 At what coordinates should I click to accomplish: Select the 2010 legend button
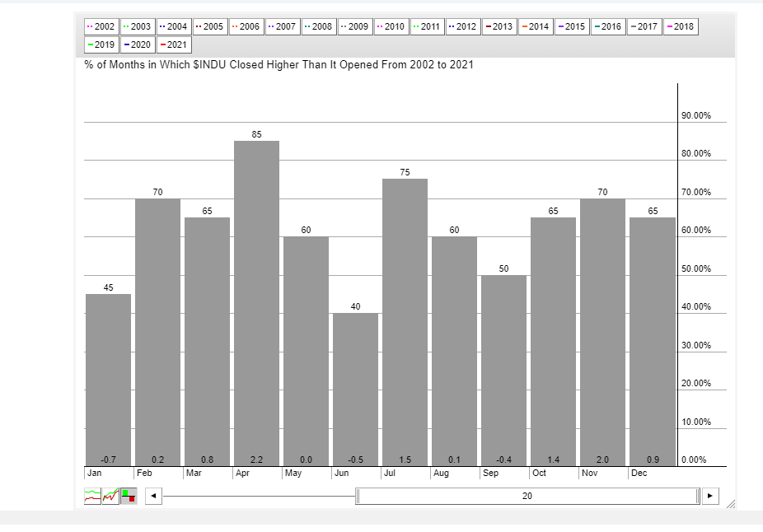coord(391,26)
